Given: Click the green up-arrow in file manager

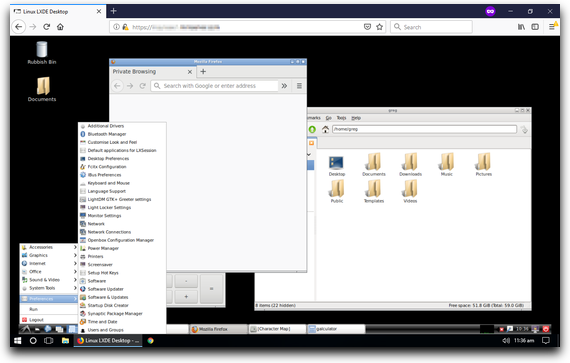Looking at the screenshot, I should coord(312,129).
